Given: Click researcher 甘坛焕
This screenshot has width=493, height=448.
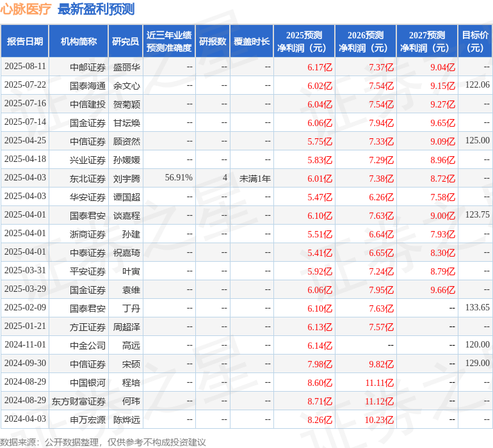Looking at the screenshot, I should (x=126, y=123).
